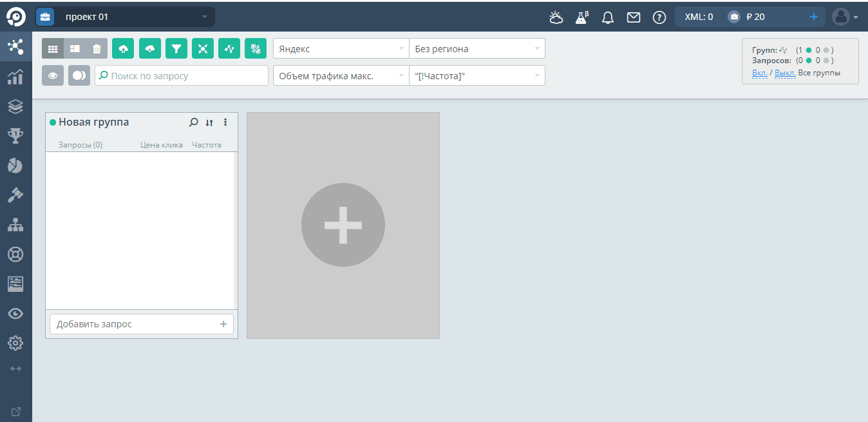Click the upload-to-cloud toolbar icon
Image resolution: width=868 pixels, height=422 pixels.
tap(123, 48)
